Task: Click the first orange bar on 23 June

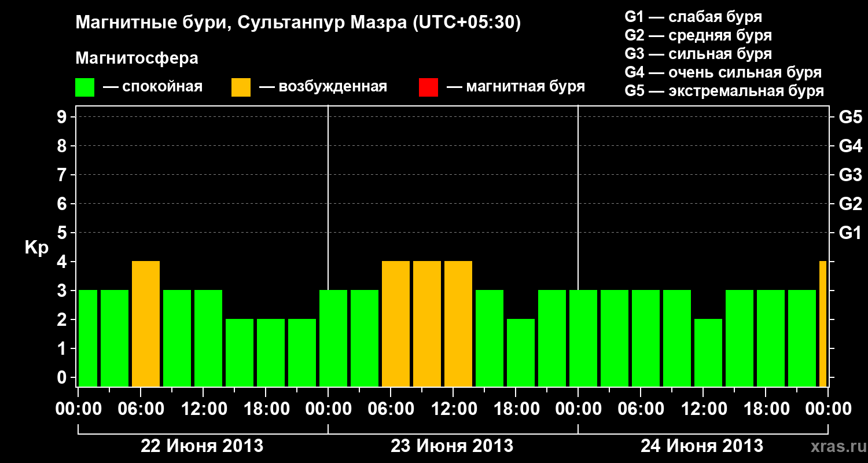Action: coord(396,324)
